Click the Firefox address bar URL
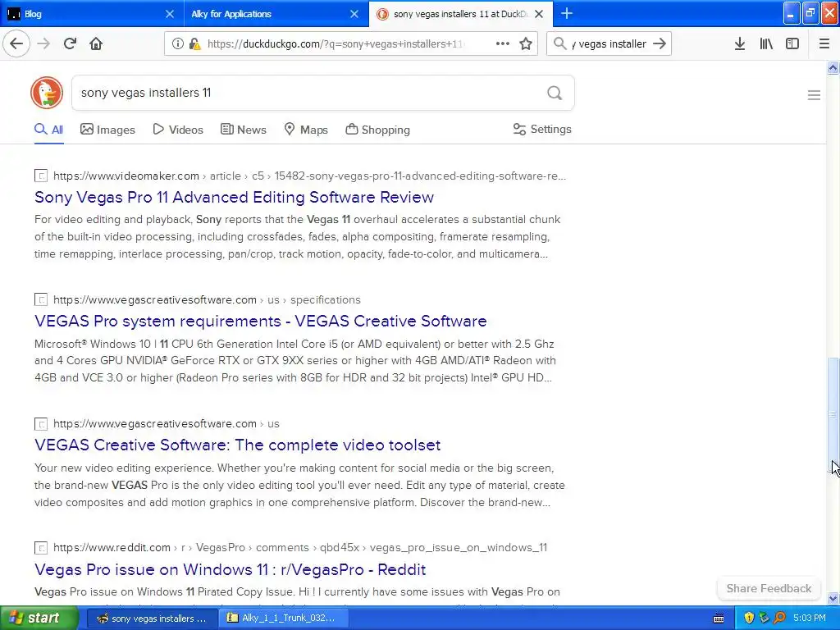 coord(336,44)
